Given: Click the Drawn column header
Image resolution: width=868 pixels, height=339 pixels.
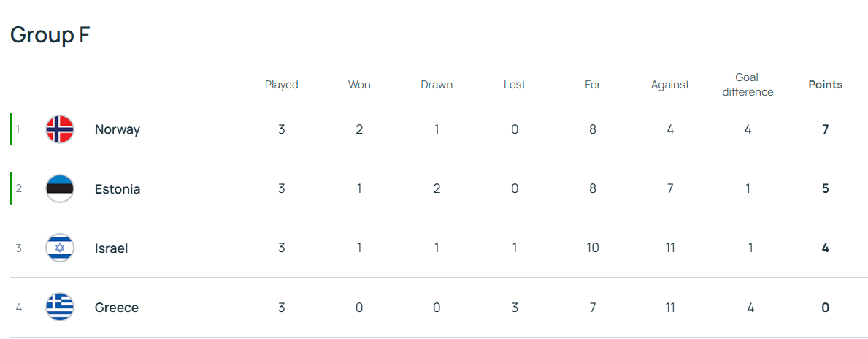Looking at the screenshot, I should pos(437,85).
